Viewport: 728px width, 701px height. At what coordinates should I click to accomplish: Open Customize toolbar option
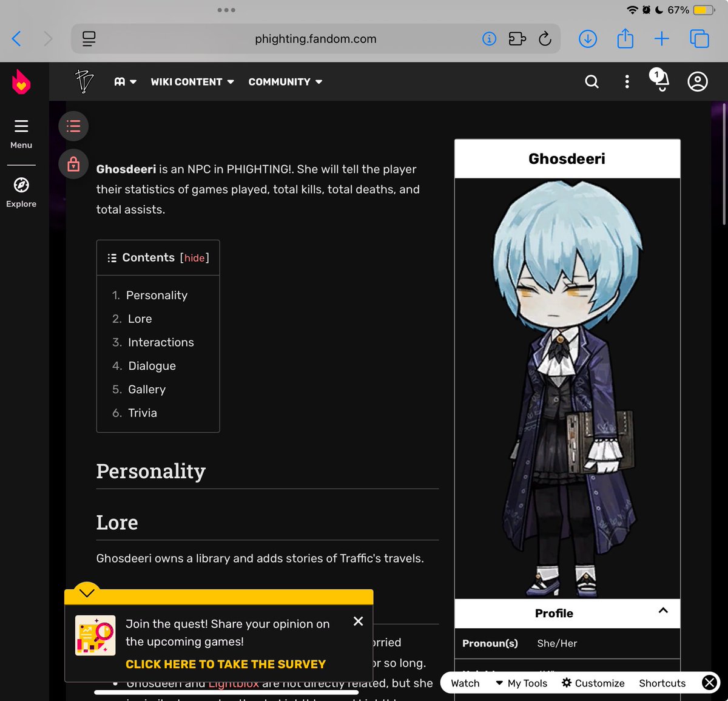(593, 683)
